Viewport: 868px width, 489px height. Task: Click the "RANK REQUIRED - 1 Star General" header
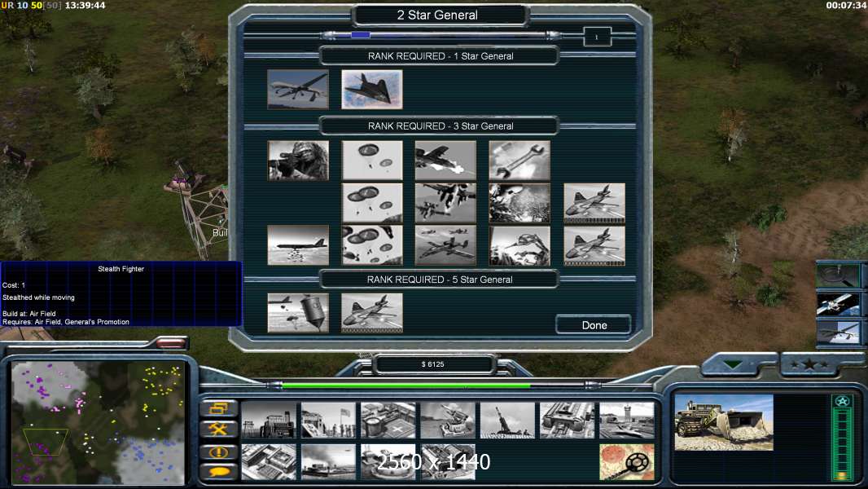(441, 56)
